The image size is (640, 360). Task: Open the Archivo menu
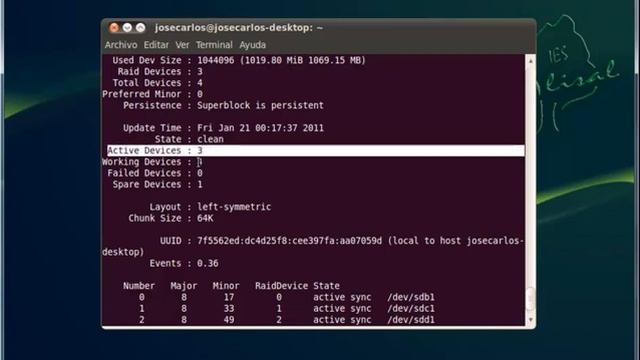[x=121, y=45]
